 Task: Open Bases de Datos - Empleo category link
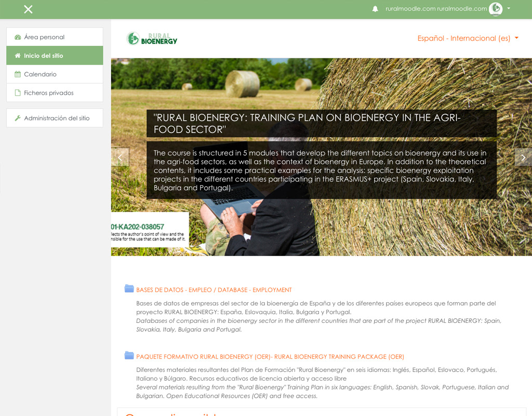pyautogui.click(x=214, y=290)
